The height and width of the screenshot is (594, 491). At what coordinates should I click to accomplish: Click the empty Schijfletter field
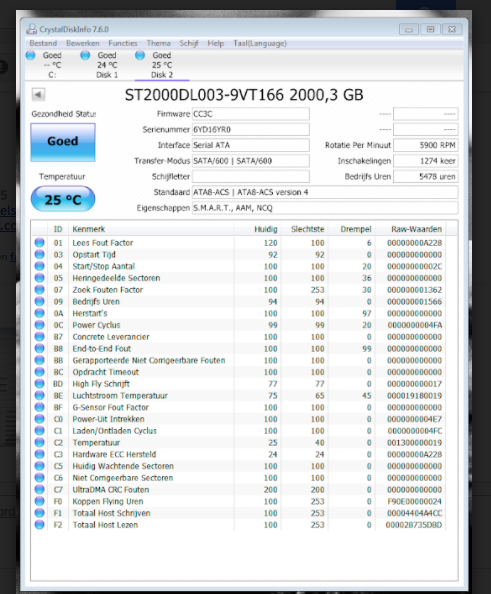(250, 177)
